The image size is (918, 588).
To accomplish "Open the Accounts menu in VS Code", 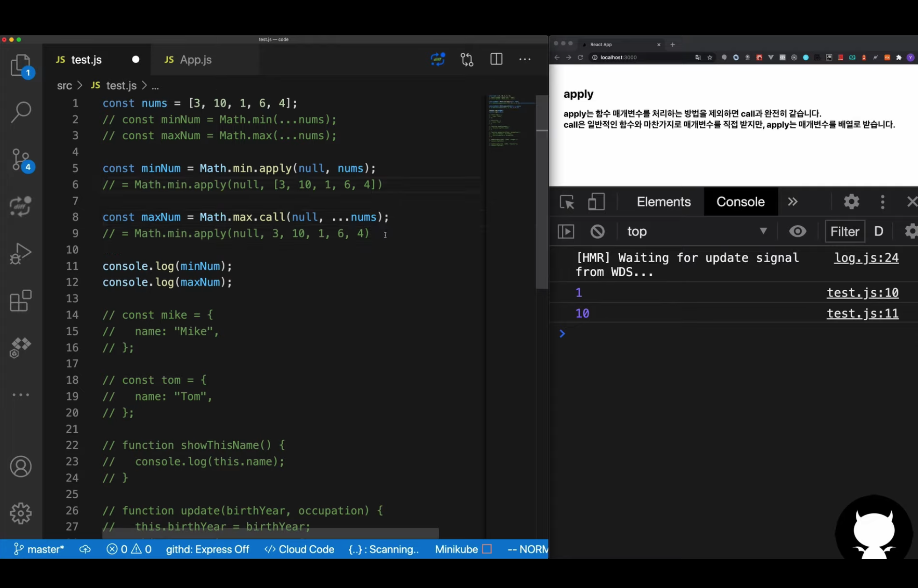I will click(21, 466).
